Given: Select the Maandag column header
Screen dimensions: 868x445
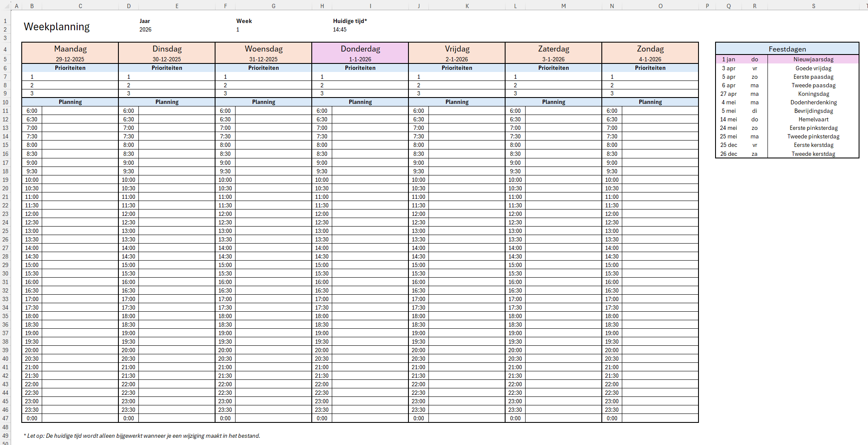Looking at the screenshot, I should click(x=69, y=49).
